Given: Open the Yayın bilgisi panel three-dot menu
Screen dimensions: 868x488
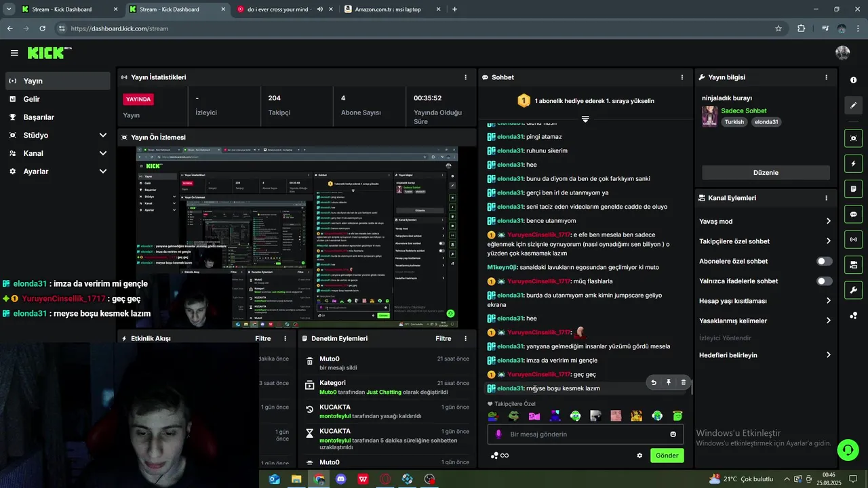Looking at the screenshot, I should tap(826, 77).
